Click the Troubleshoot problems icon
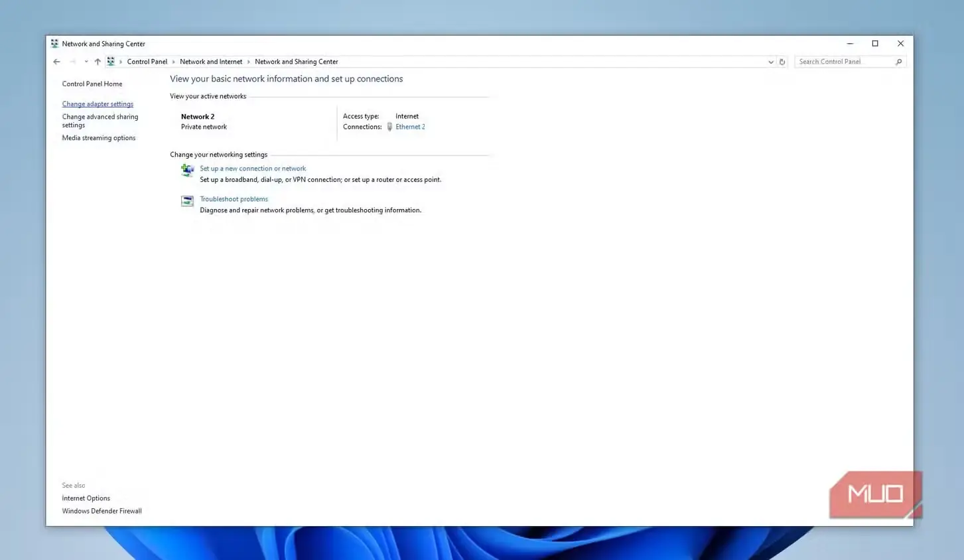 click(187, 201)
